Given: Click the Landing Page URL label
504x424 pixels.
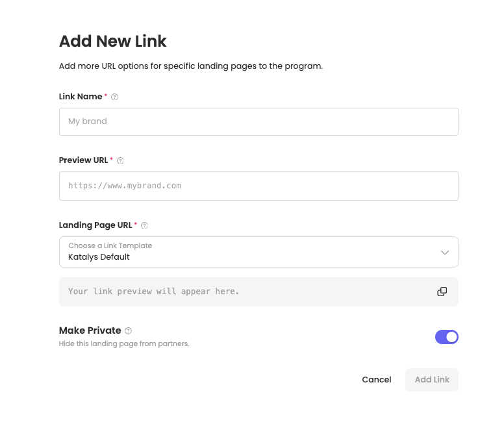Looking at the screenshot, I should (95, 225).
